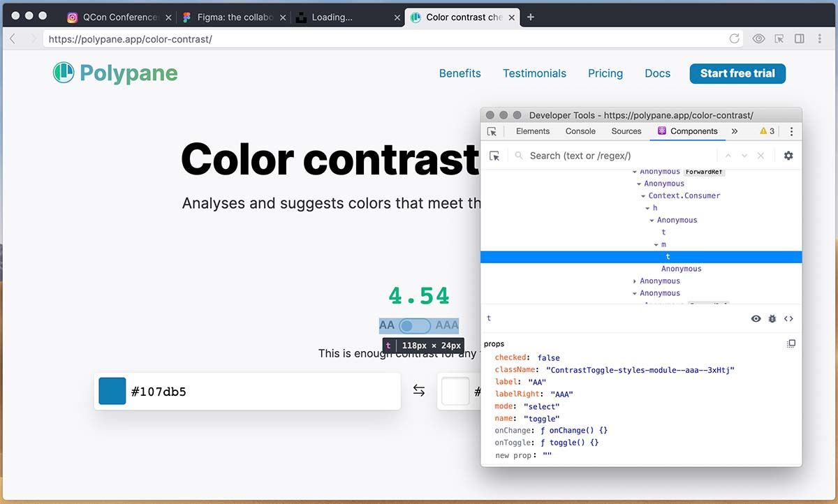Click the eye icon in the browser toolbar
The image size is (838, 504).
(x=758, y=39)
